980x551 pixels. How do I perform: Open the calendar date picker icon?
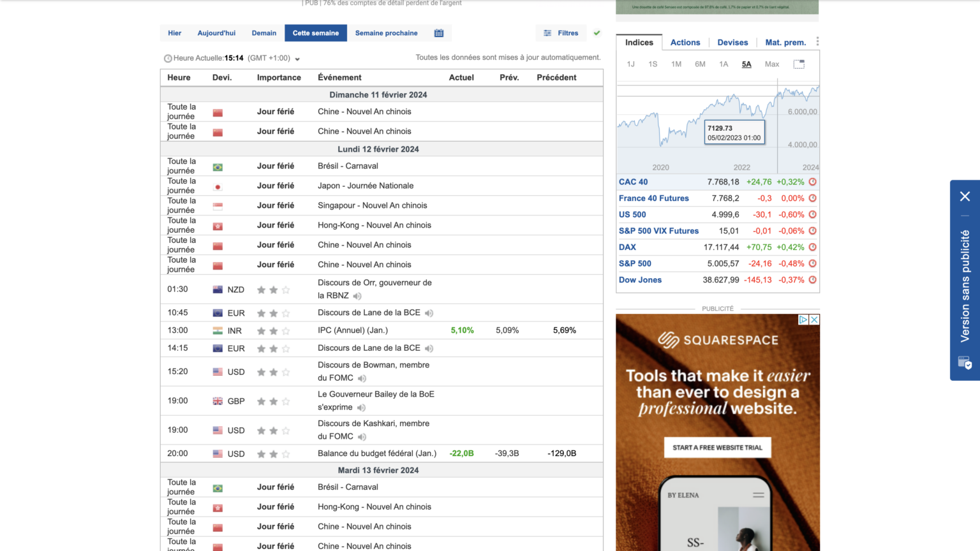coord(438,33)
